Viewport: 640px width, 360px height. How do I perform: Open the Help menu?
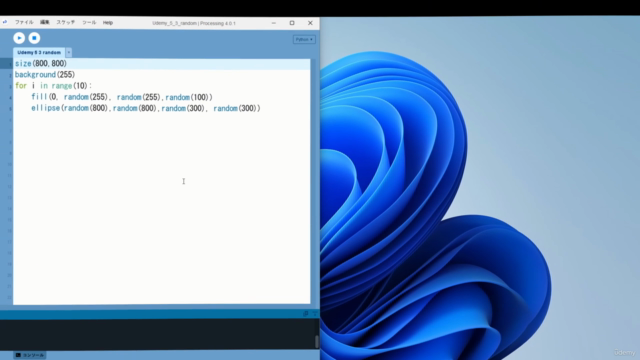click(x=108, y=23)
